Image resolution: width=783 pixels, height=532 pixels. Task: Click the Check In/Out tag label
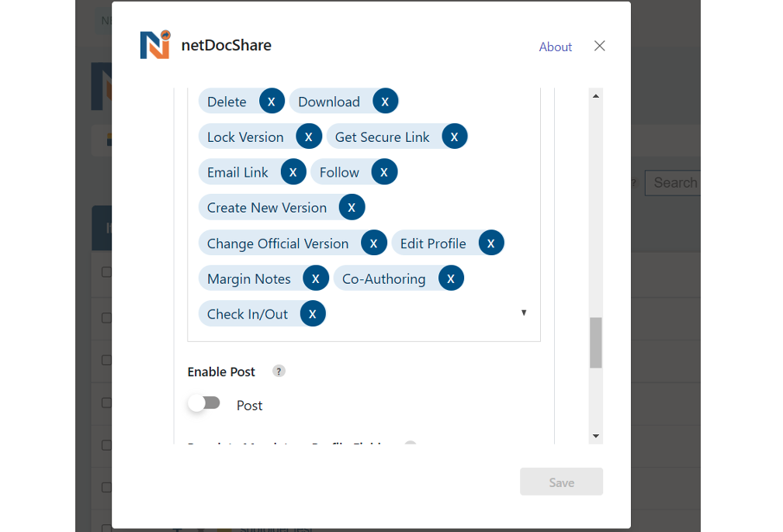(x=248, y=314)
